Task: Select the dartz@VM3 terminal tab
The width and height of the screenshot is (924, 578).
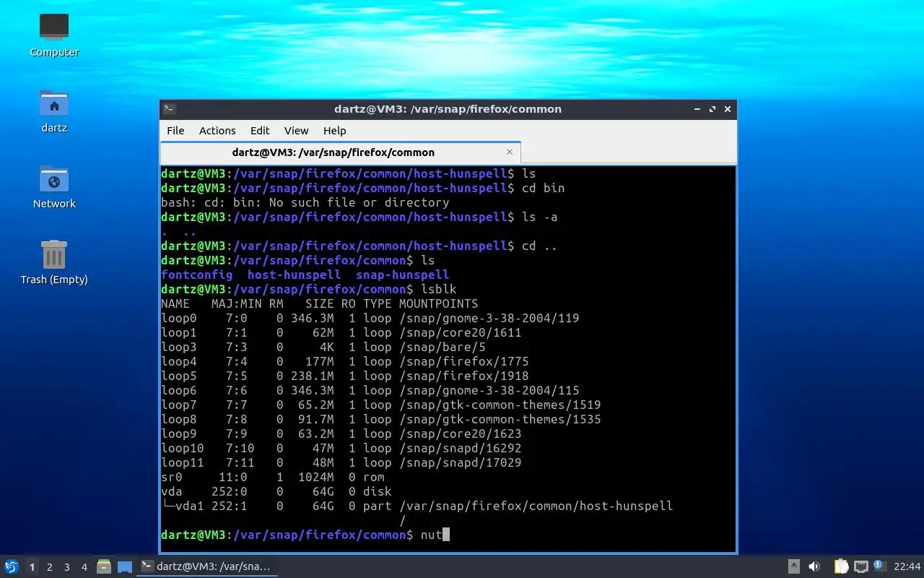Action: 340,152
